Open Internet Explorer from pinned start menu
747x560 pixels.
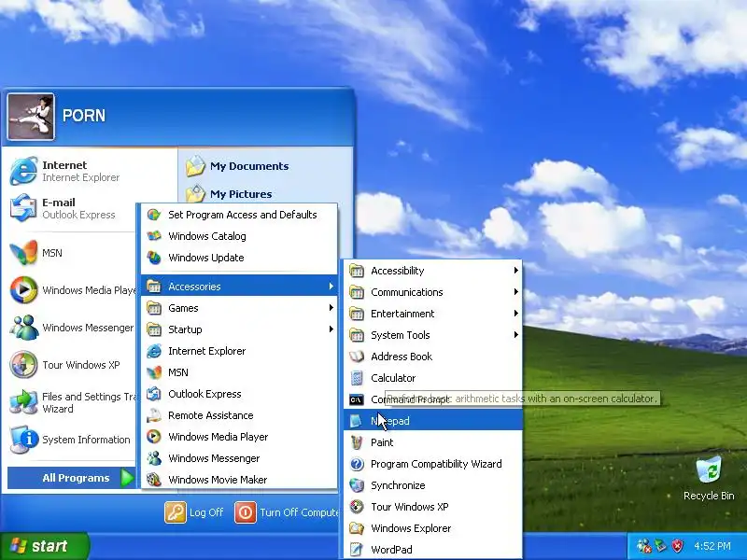click(72, 171)
